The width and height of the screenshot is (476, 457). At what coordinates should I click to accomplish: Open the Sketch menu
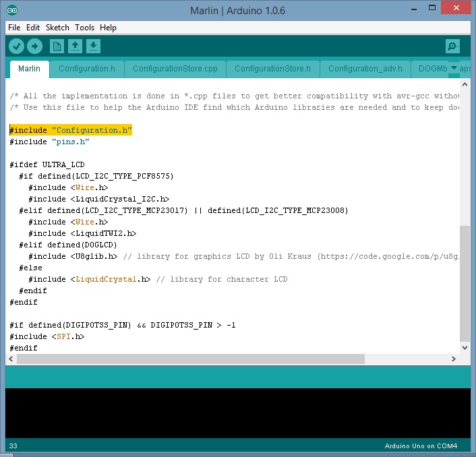57,28
